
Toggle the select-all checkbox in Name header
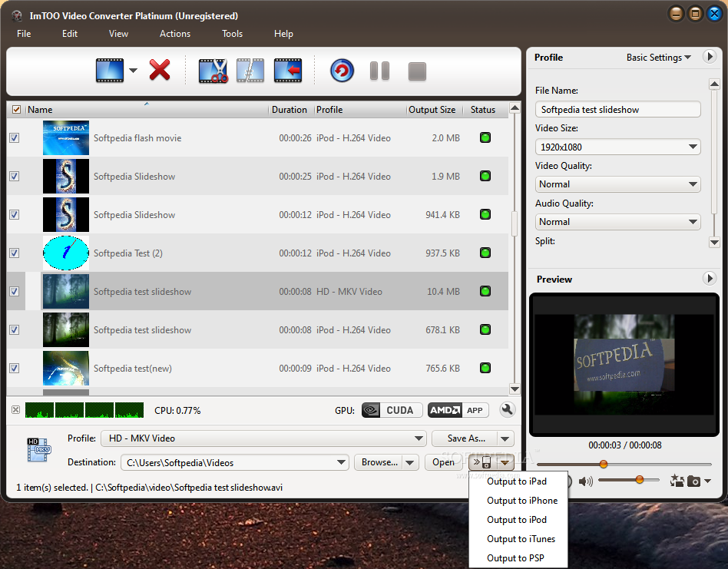(x=16, y=110)
